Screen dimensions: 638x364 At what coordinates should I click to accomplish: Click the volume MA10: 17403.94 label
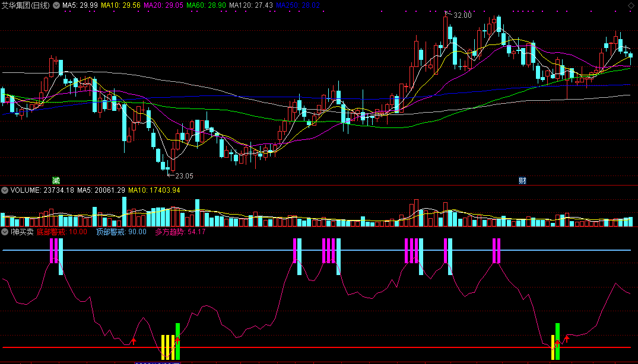154,190
